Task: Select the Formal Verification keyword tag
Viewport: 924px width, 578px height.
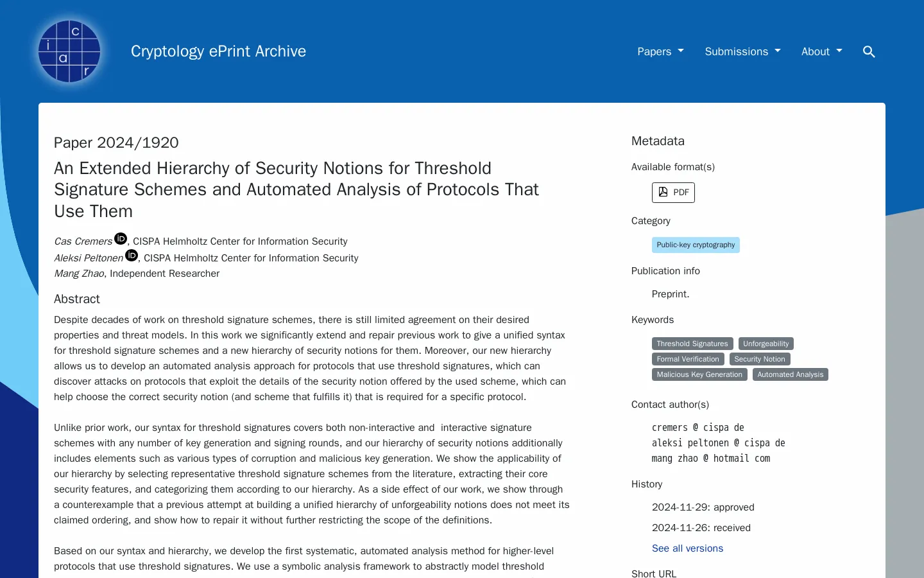Action: (x=688, y=359)
